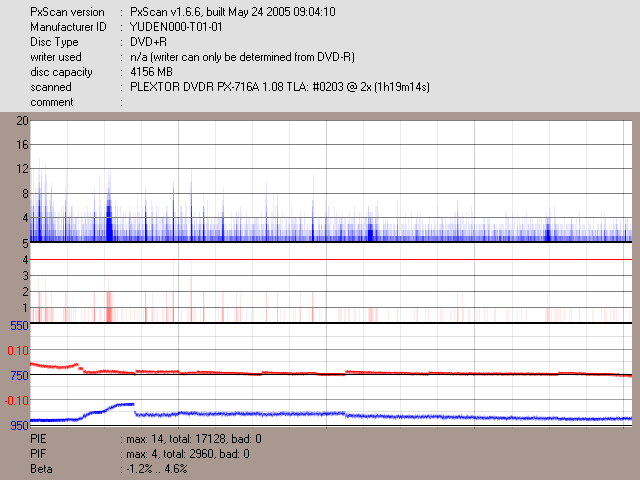The image size is (640, 480).
Task: Click the PIF summary label
Action: (38, 454)
